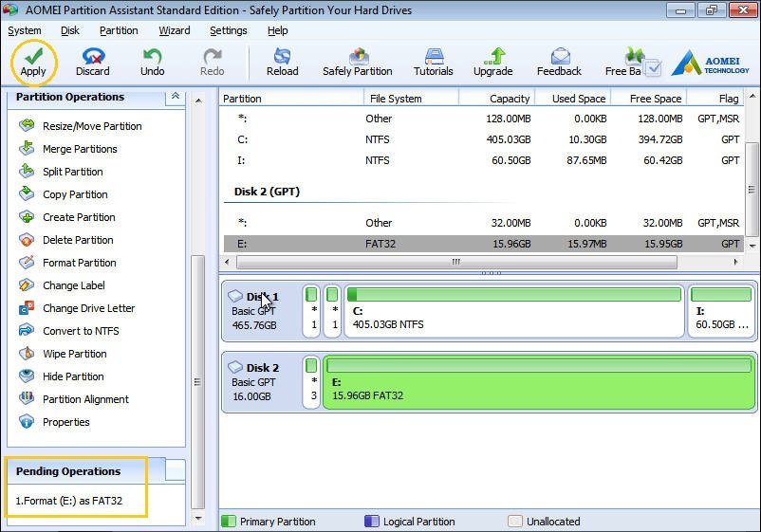Viewport: 761px width, 532px height.
Task: Send Feedback via toolbar icon
Action: (559, 63)
